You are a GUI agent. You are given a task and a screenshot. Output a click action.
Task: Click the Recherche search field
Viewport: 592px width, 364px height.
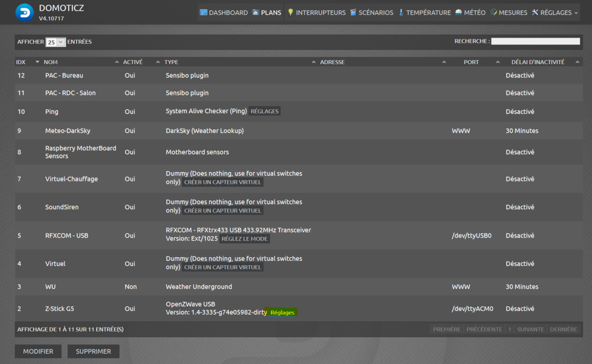535,42
